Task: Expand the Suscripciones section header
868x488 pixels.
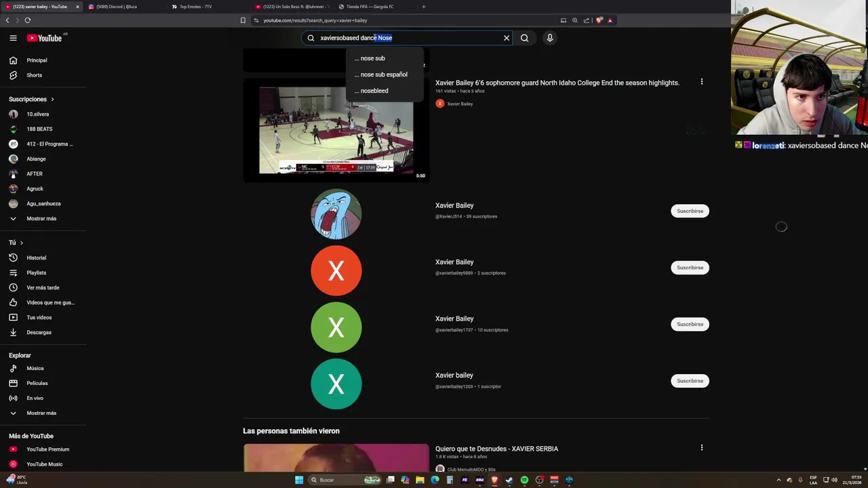Action: [x=31, y=99]
